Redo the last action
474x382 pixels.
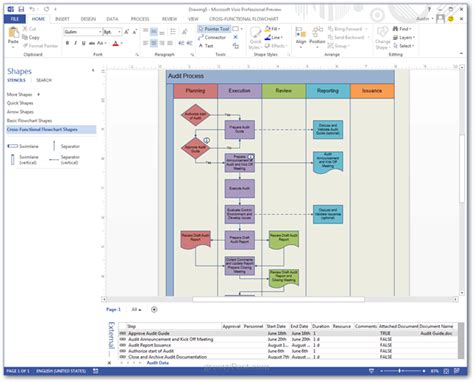pyautogui.click(x=46, y=9)
